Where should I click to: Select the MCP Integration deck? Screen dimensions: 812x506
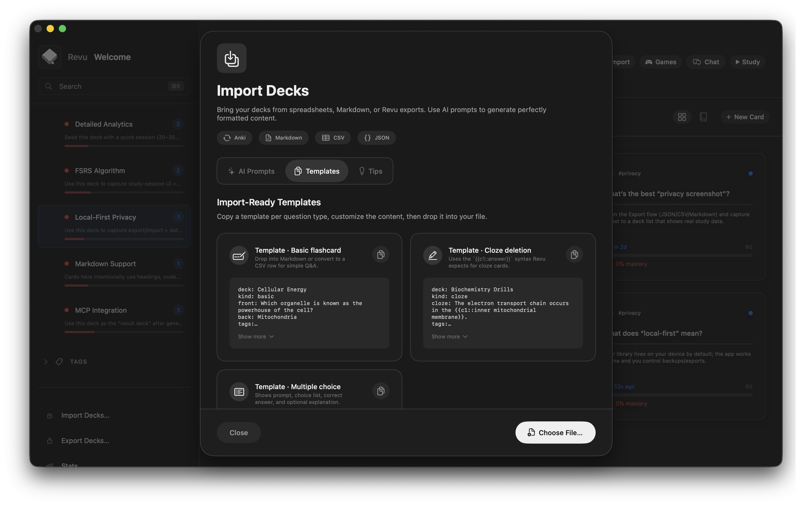pos(114,319)
